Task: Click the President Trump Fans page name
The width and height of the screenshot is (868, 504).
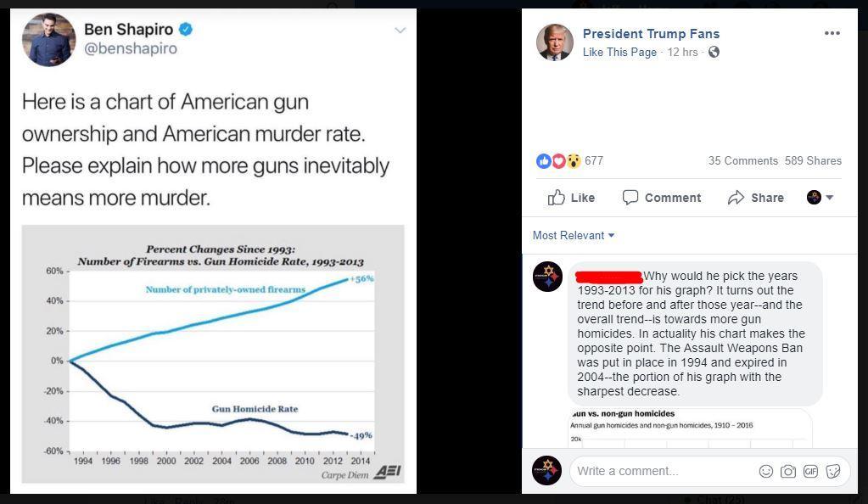Action: (651, 34)
